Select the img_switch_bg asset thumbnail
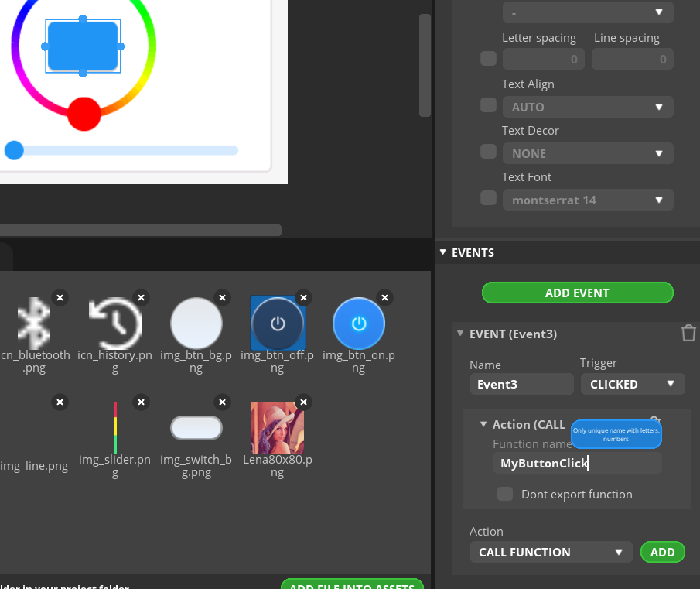The height and width of the screenshot is (589, 700). (196, 428)
